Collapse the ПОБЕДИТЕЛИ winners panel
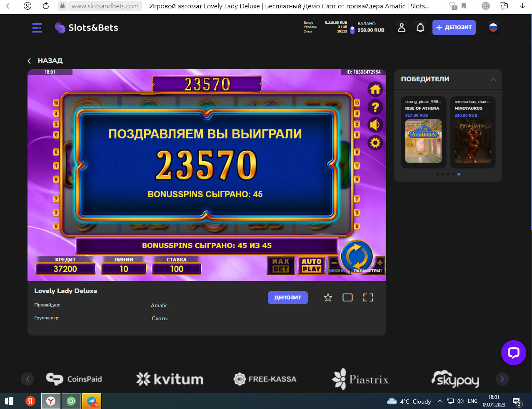 493,79
